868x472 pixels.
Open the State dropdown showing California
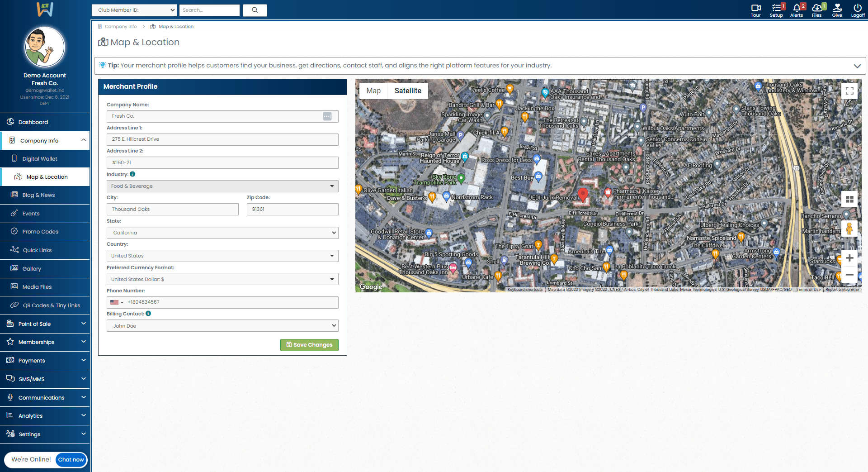coord(222,233)
